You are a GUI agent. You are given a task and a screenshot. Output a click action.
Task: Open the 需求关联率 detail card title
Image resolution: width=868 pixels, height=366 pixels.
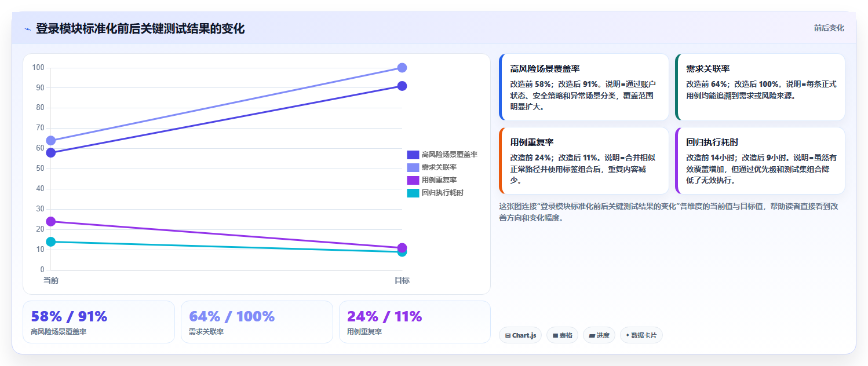[707, 69]
